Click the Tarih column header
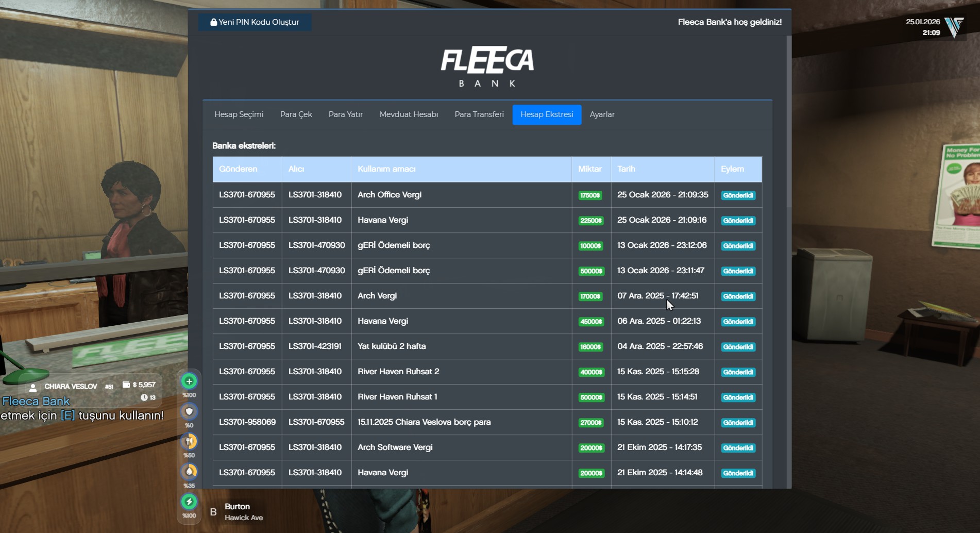Screen dimensions: 980x533 (663, 169)
